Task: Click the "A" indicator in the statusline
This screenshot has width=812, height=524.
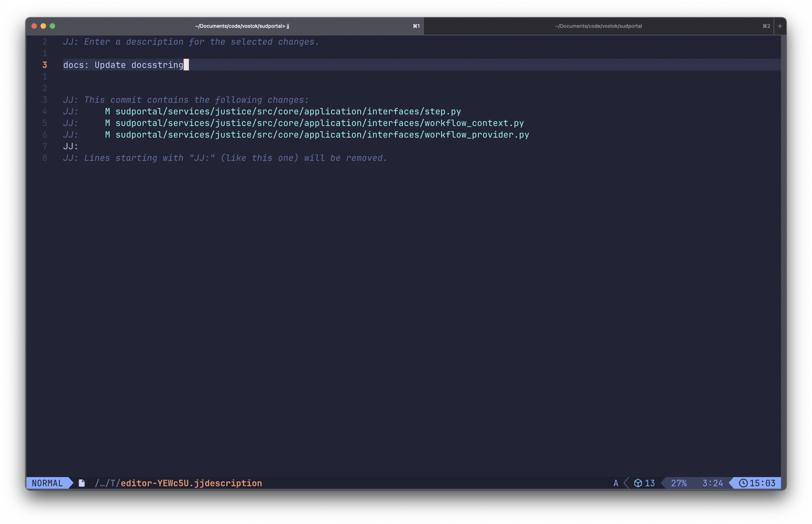Action: click(x=616, y=483)
